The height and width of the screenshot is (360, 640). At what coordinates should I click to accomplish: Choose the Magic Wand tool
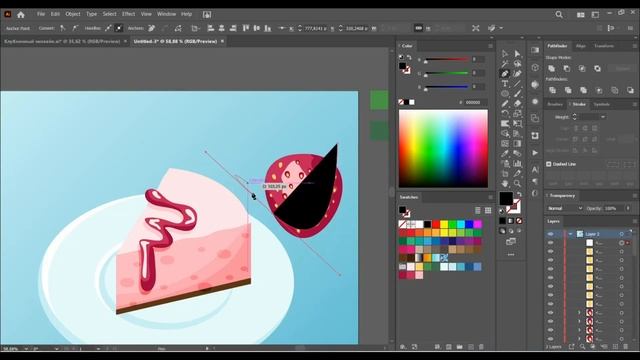(505, 64)
